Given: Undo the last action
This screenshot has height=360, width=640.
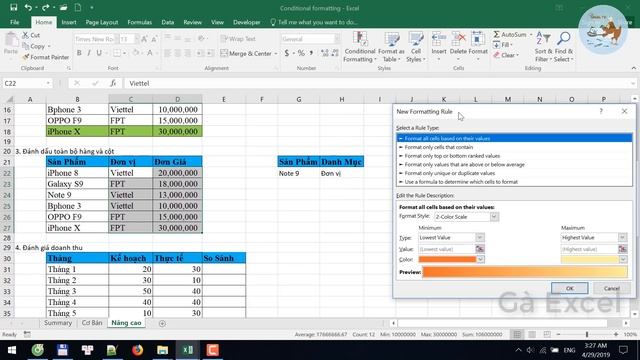Looking at the screenshot, I should (28, 7).
